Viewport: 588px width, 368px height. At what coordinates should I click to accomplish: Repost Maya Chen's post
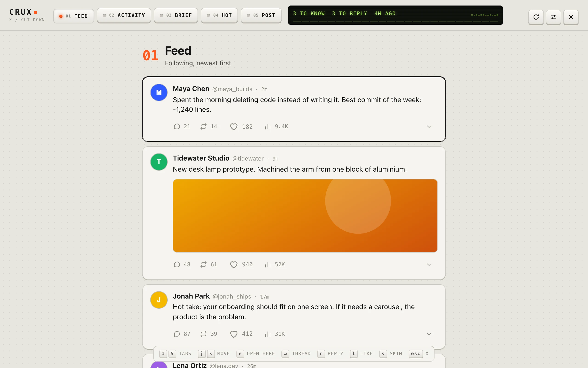click(203, 126)
